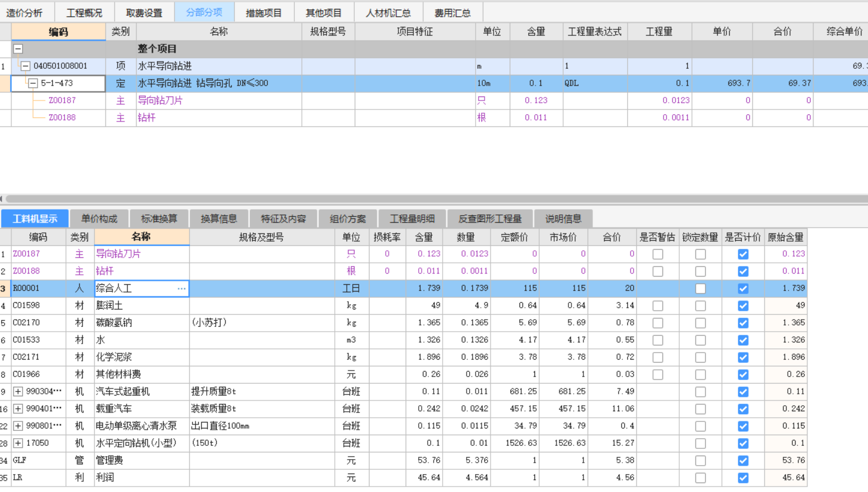Lock quantity for 导向钻刀片 row
Viewport: 868px width, 492px height.
[700, 254]
